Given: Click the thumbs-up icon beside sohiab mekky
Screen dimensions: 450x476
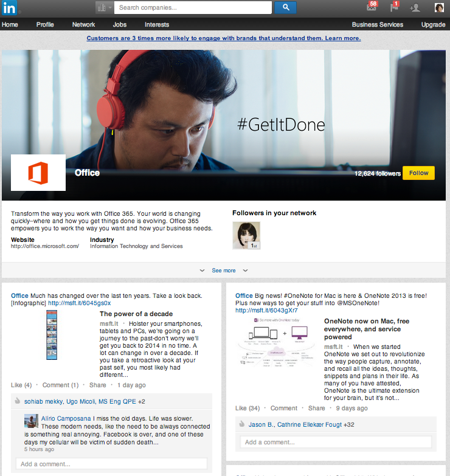Looking at the screenshot, I should pyautogui.click(x=18, y=401).
